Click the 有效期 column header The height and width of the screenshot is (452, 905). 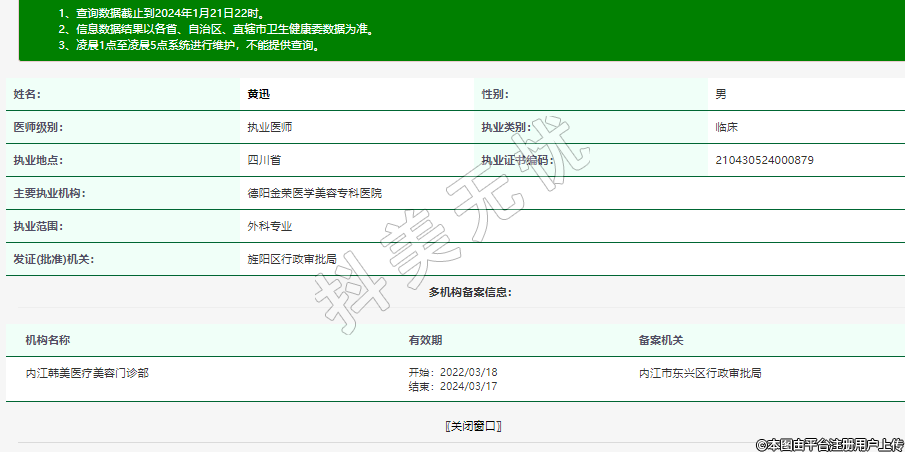tap(425, 340)
